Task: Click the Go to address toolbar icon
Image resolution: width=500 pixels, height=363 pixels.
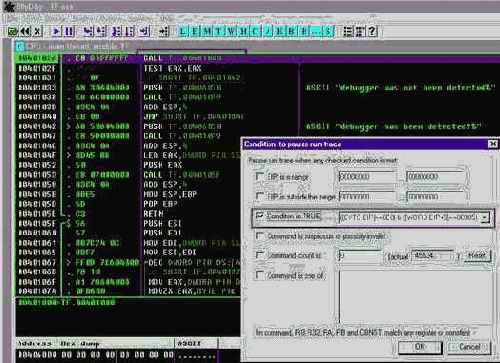Action: (164, 32)
